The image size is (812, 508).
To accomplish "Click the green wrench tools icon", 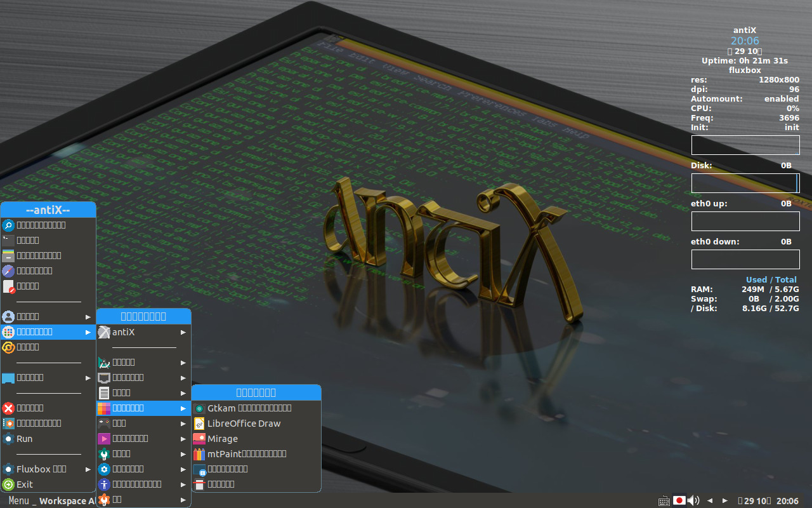I will [103, 453].
